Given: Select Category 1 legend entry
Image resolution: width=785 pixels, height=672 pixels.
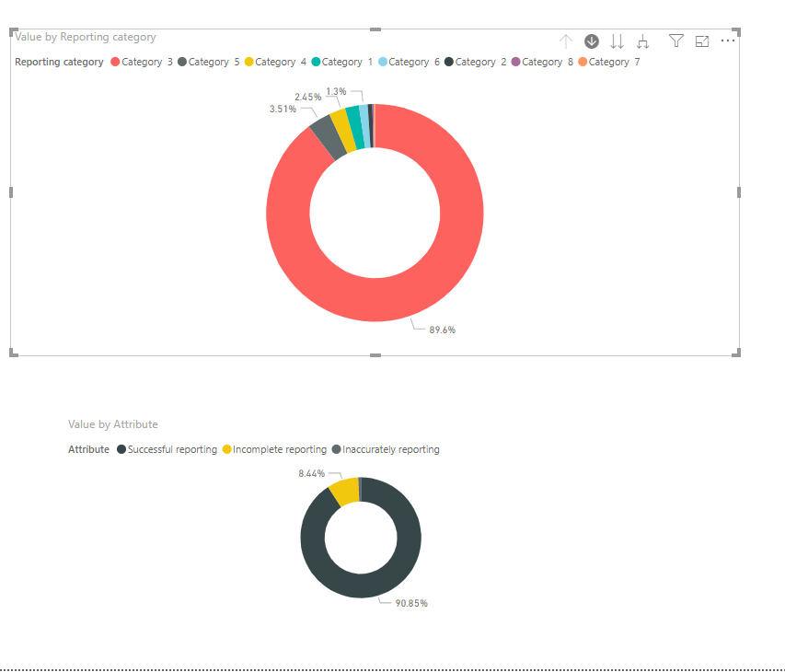Looking at the screenshot, I should coord(341,62).
